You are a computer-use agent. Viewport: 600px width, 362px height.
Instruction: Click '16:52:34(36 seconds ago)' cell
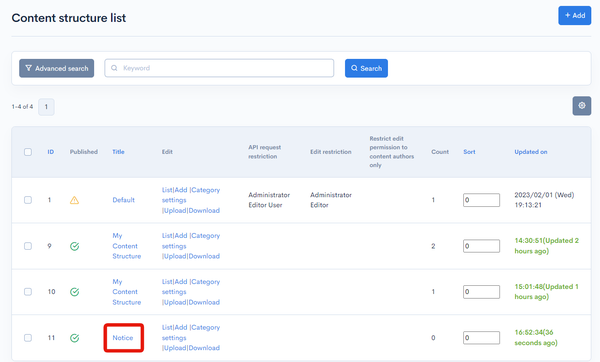[x=536, y=338]
